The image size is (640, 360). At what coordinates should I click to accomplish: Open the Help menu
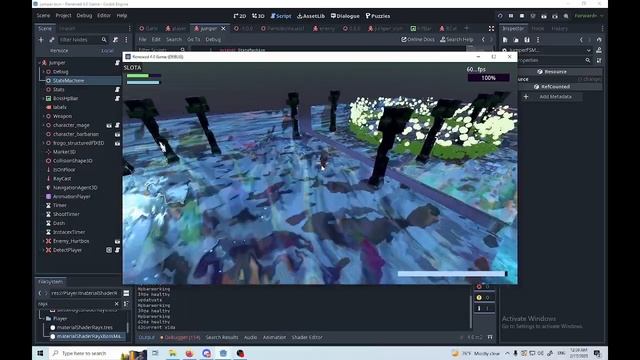click(x=122, y=16)
